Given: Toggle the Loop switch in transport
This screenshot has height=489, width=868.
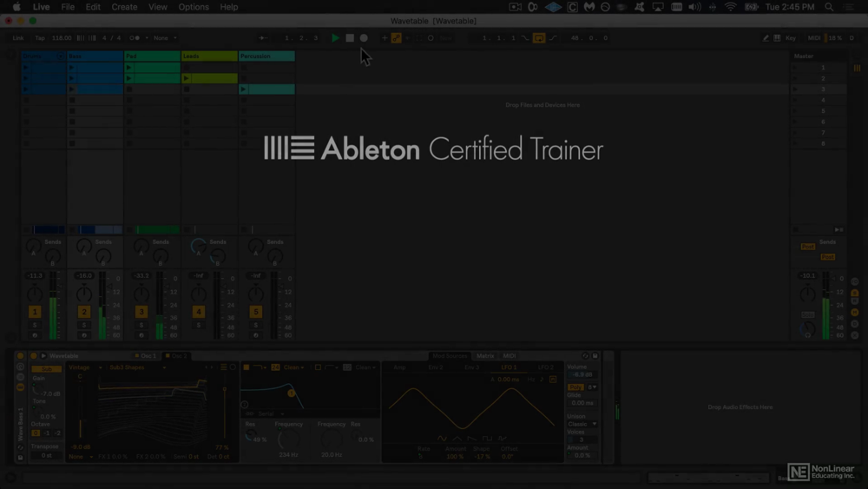Looking at the screenshot, I should click(539, 38).
